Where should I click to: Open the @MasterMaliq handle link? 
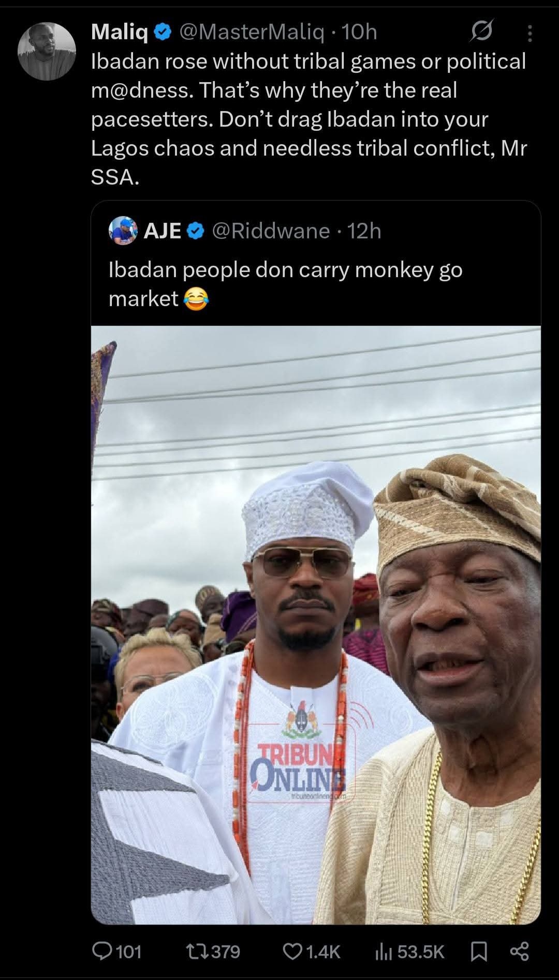click(x=252, y=32)
